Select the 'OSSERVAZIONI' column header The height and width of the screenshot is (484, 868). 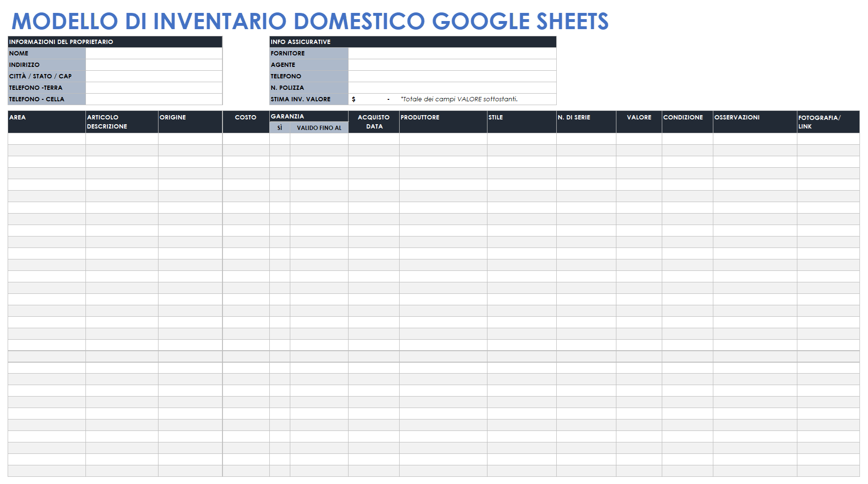point(755,122)
